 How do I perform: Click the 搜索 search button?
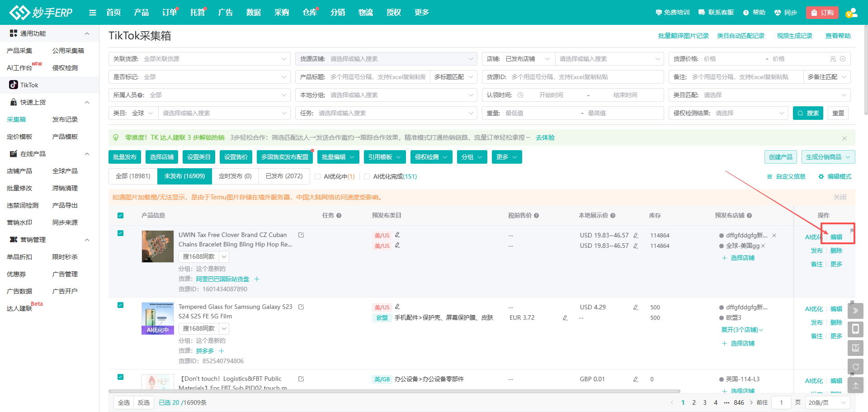point(808,113)
